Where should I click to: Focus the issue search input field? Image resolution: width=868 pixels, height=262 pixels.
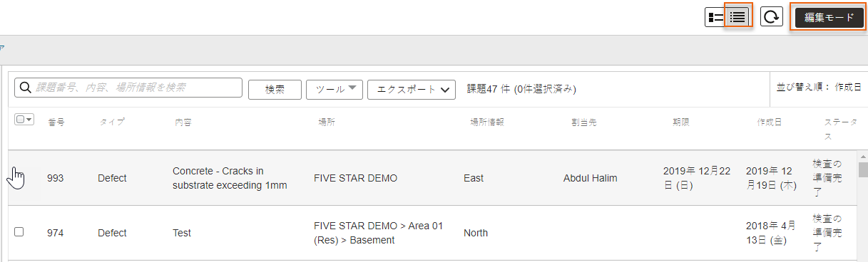click(128, 88)
